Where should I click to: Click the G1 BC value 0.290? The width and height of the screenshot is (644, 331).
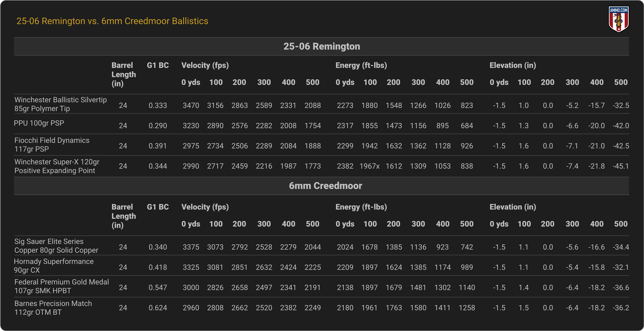coord(158,126)
